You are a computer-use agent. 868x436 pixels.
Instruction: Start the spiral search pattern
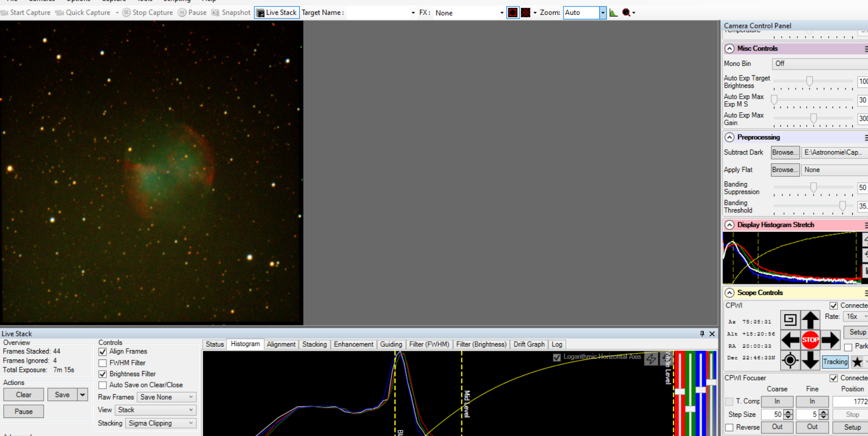click(x=790, y=320)
